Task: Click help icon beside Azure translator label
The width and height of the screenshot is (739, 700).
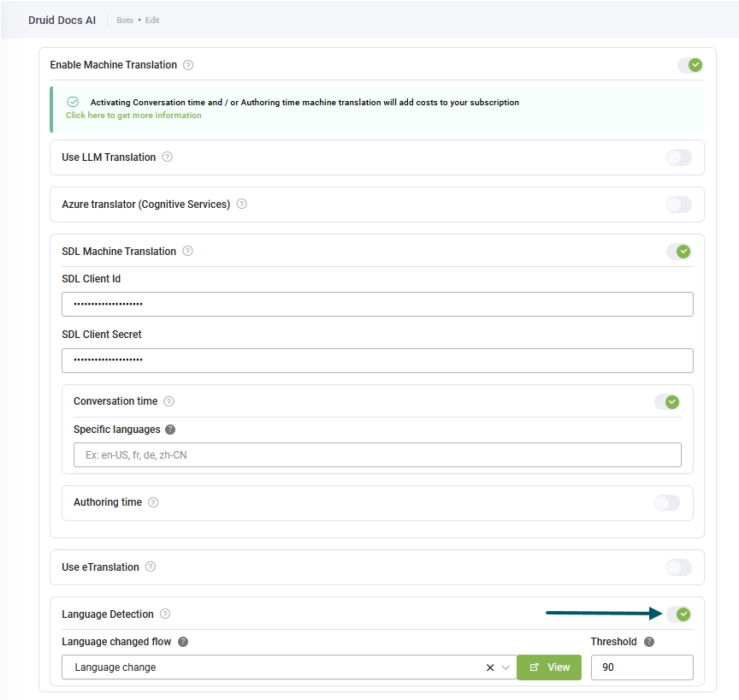Action: (x=242, y=205)
